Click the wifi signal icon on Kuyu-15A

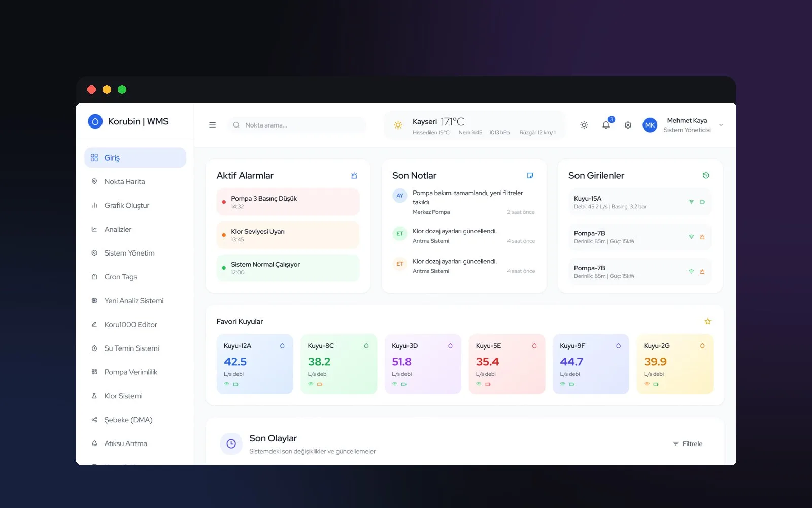[x=691, y=202]
